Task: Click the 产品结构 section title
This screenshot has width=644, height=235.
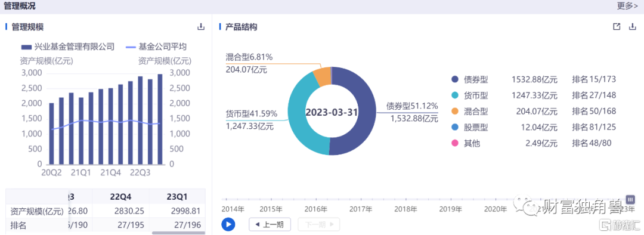Action: tap(241, 27)
